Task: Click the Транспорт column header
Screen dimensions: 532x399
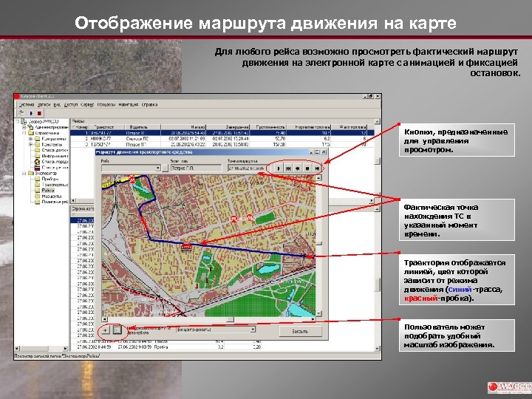Action: pyautogui.click(x=106, y=127)
